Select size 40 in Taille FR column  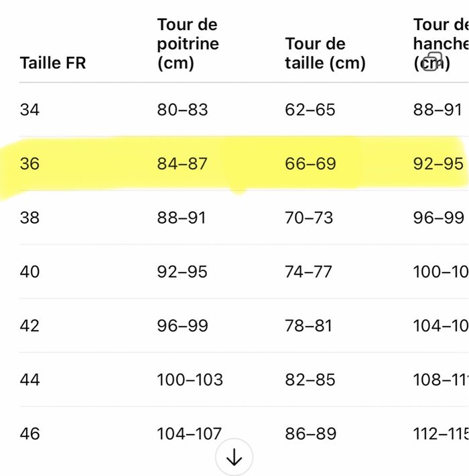30,272
